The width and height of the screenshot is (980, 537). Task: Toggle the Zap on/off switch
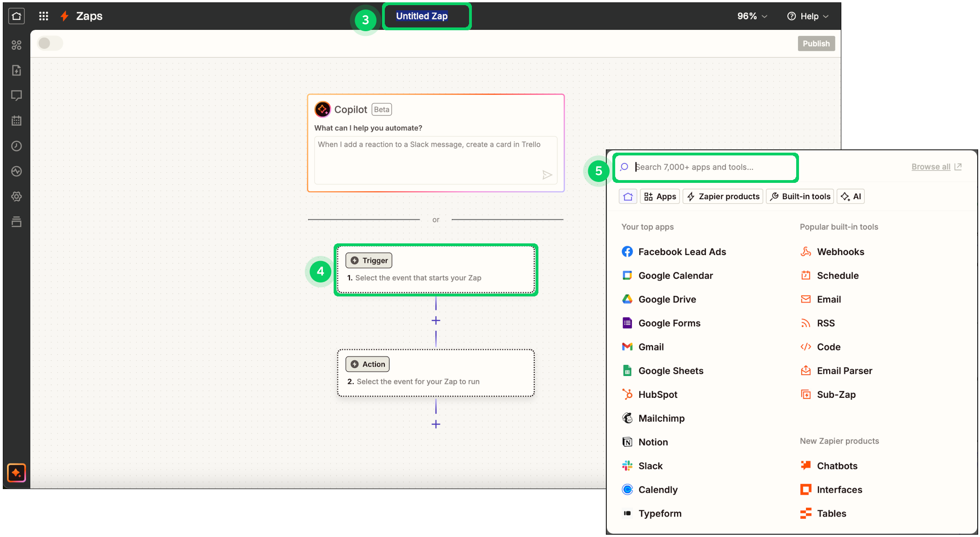(x=50, y=43)
